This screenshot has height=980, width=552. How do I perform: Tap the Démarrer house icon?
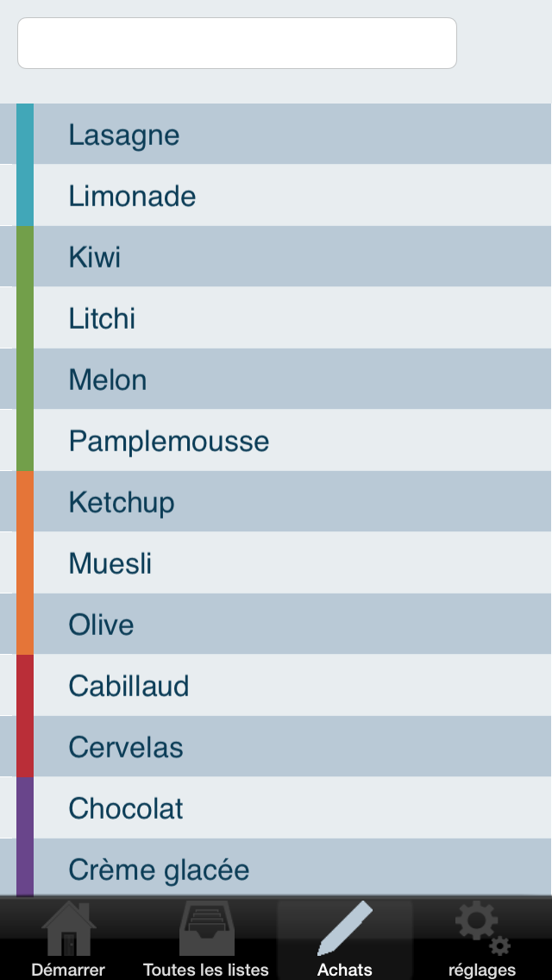click(69, 929)
